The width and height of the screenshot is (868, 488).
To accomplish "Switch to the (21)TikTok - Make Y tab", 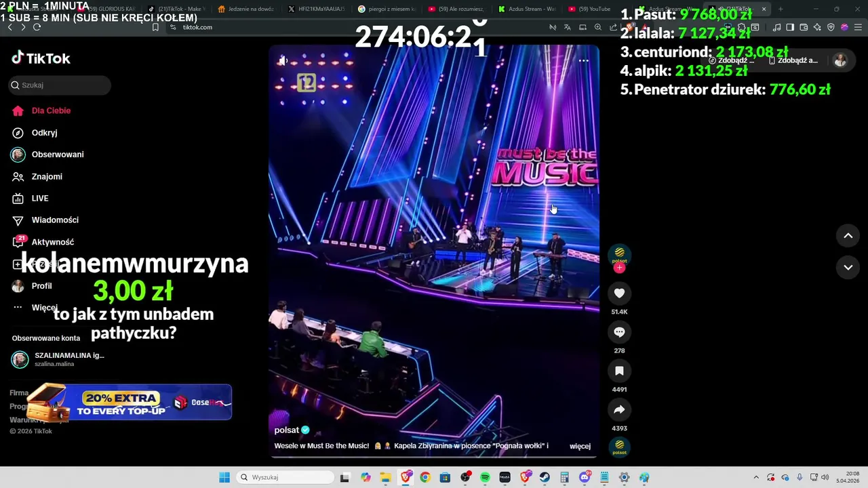I will click(176, 9).
